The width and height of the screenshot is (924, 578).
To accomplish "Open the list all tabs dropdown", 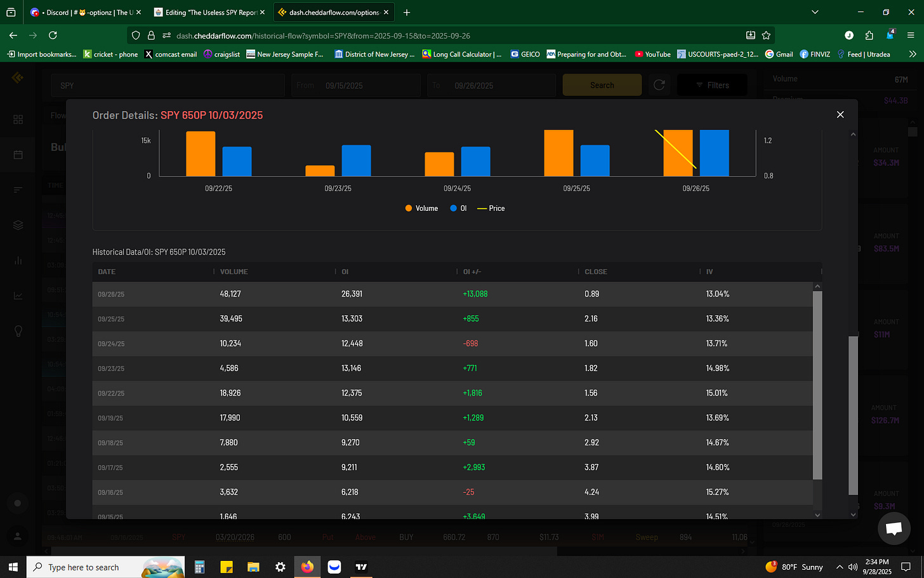I will point(815,12).
